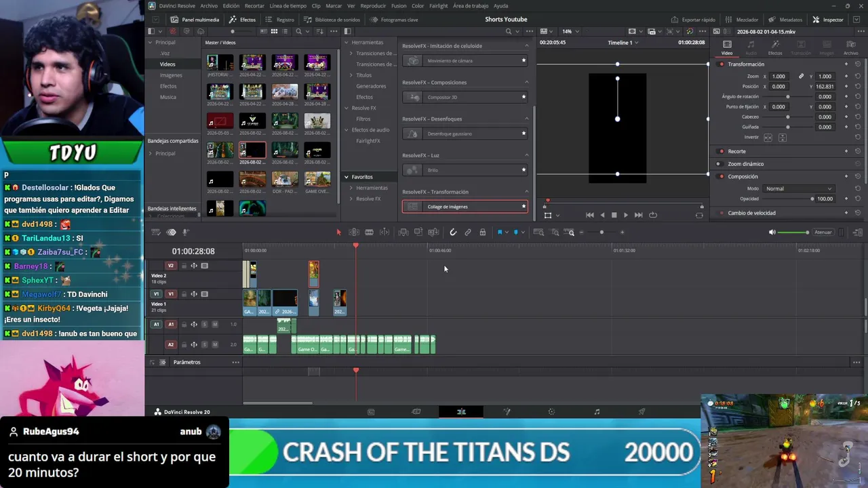868x488 pixels.
Task: Click the speaker volume icon
Action: pos(772,232)
